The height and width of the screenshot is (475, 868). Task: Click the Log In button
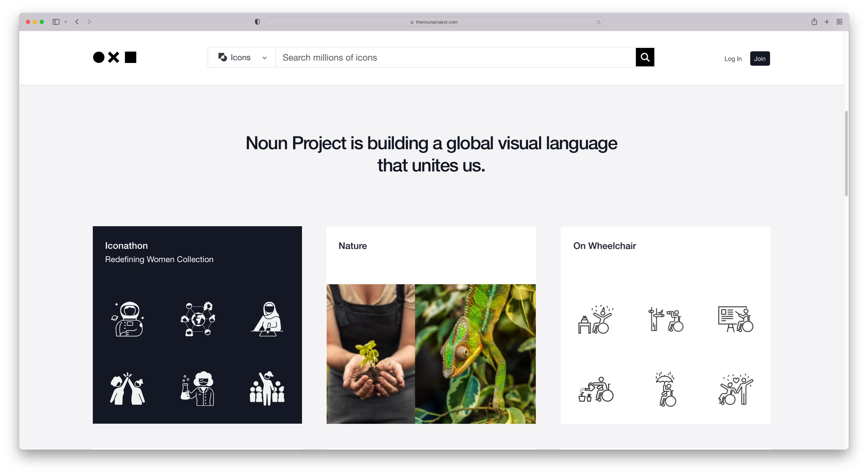coord(733,58)
